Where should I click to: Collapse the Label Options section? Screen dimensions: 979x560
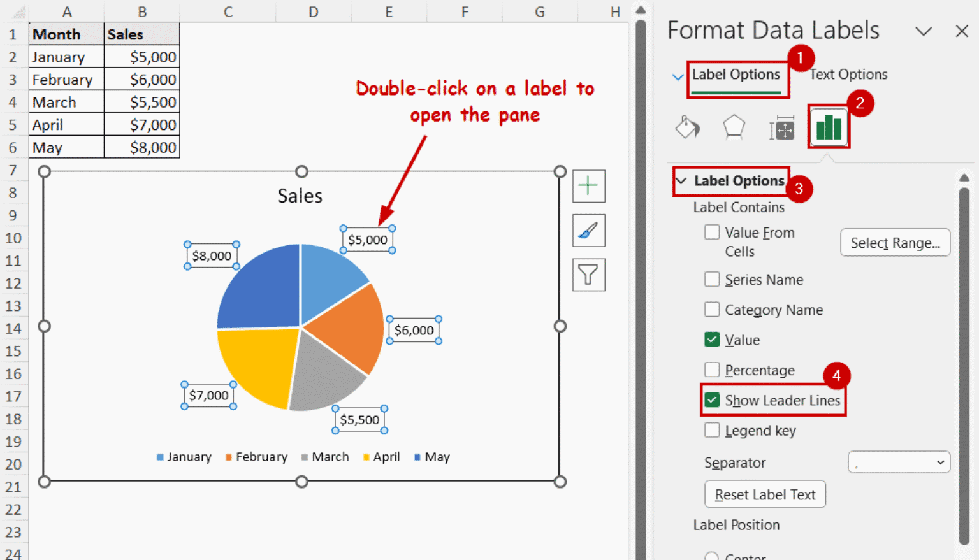pyautogui.click(x=681, y=181)
